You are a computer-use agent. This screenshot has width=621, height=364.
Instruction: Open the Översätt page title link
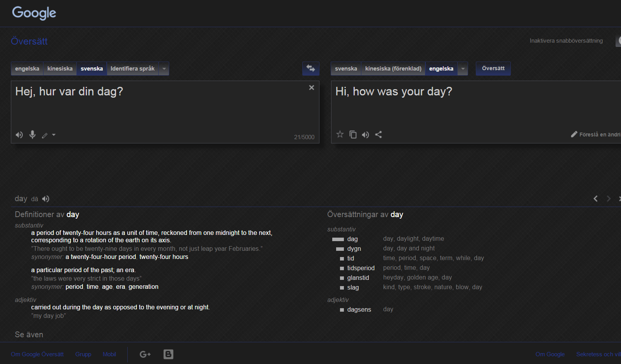pos(29,41)
